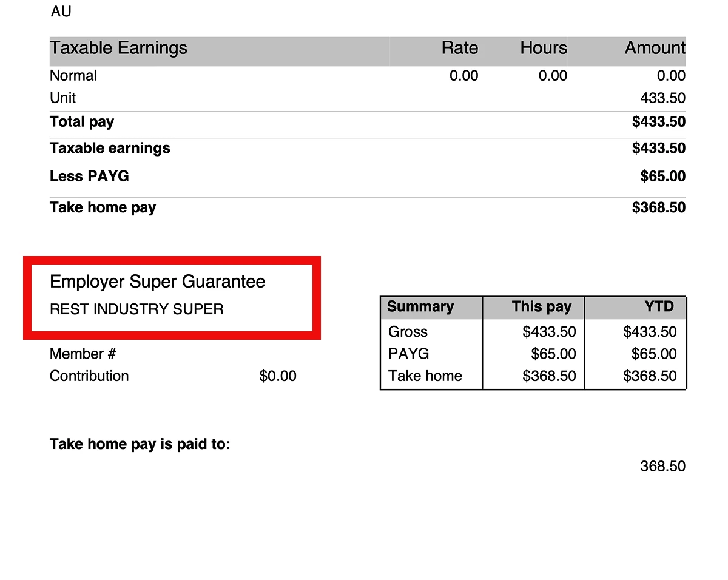This screenshot has height=580, width=728.
Task: Select the Gross row label in Summary
Action: tap(408, 332)
